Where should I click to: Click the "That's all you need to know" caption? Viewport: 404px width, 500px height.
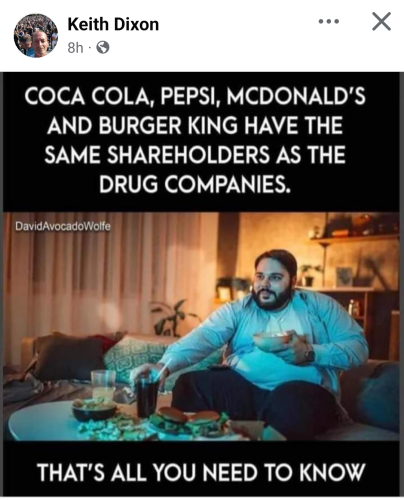pos(201,472)
